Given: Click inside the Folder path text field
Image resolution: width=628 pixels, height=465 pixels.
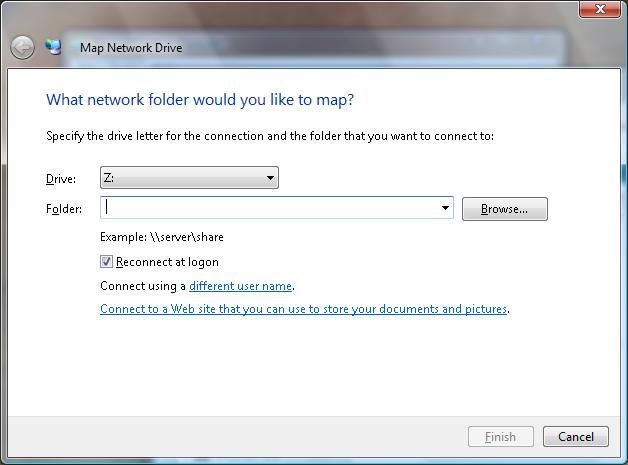Looking at the screenshot, I should click(270, 208).
